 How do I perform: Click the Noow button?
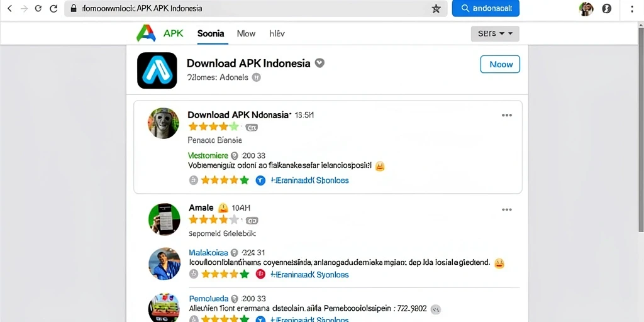coord(500,64)
